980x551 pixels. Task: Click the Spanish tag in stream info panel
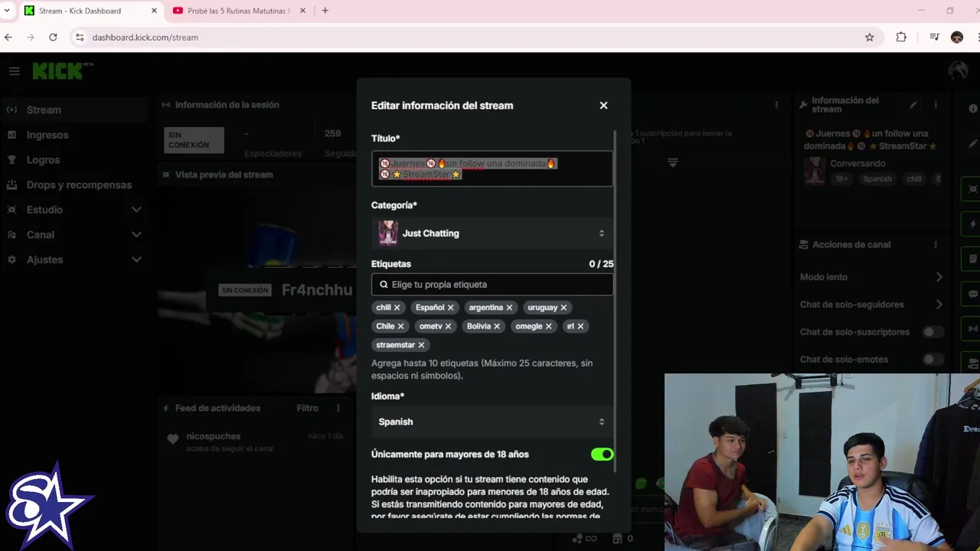877,178
